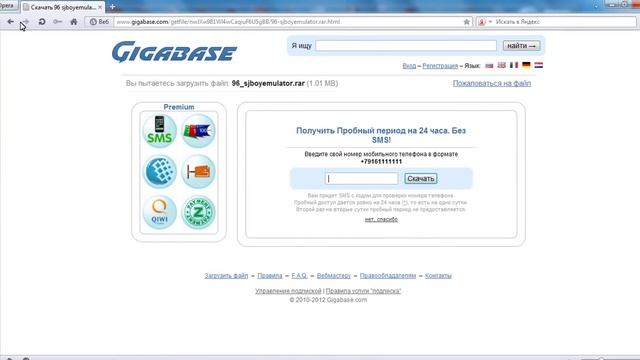Click the browser Back arrow

(10, 22)
